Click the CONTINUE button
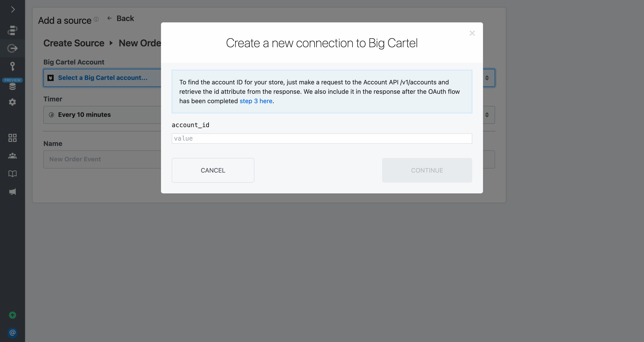This screenshot has width=644, height=342. [427, 170]
